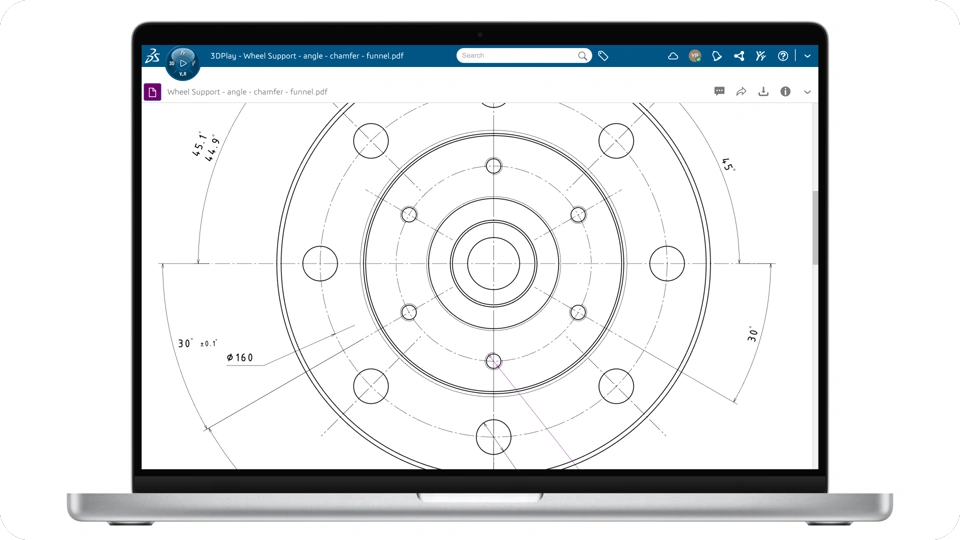Viewport: 960px width, 540px height.
Task: Open the user profile avatar
Action: (694, 56)
